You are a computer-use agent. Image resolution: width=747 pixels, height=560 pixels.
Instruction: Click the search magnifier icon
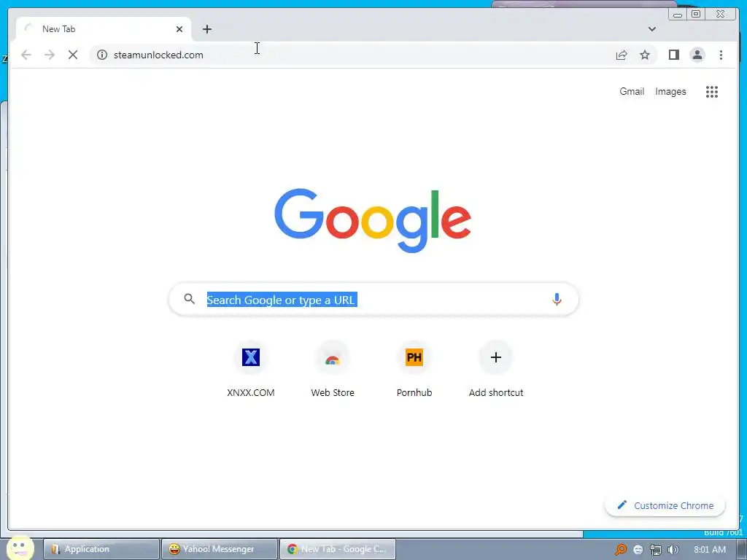[x=189, y=299]
